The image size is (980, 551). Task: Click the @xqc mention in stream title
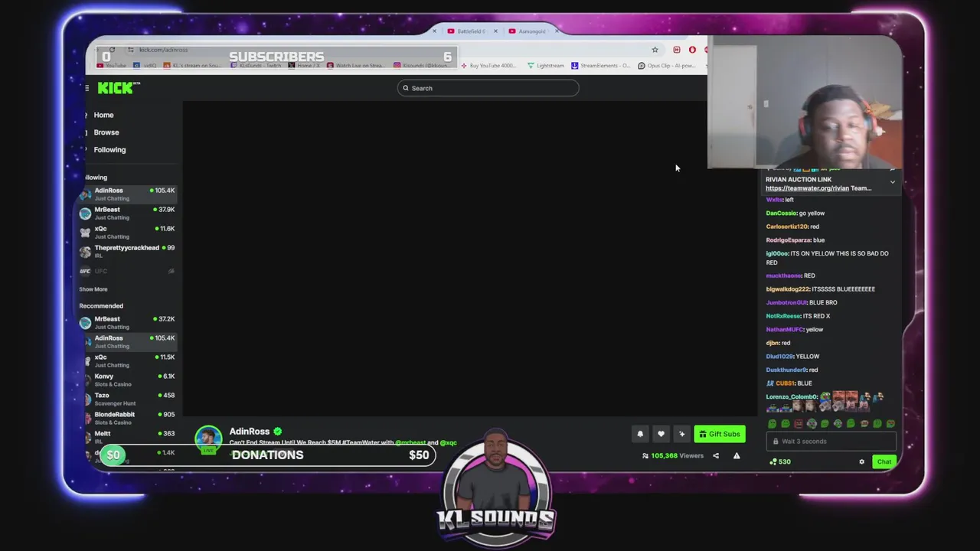449,443
